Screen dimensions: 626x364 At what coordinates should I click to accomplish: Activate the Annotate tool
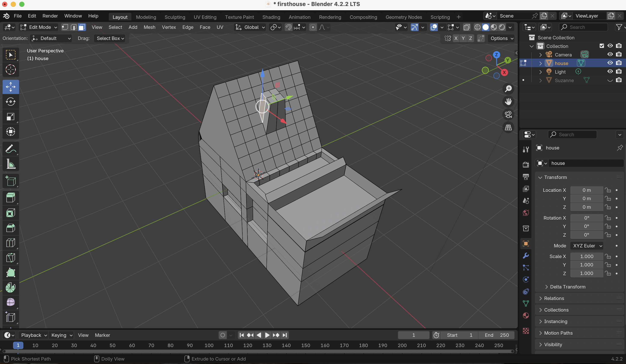coord(10,149)
